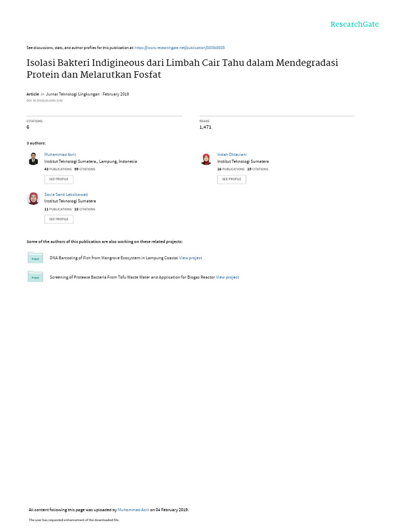Click the citations count of 6
This screenshot has height=532, width=399.
click(x=28, y=127)
